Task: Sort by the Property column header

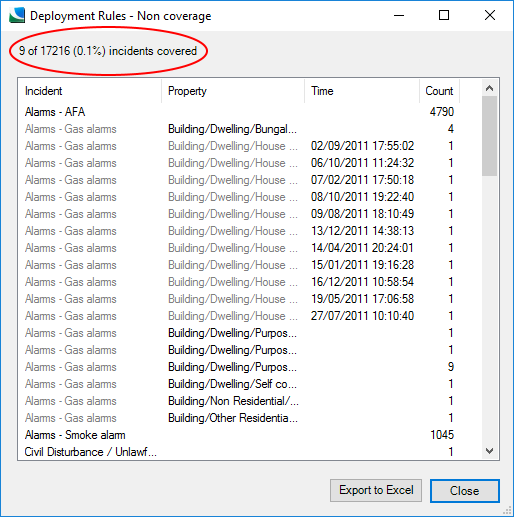Action: (x=233, y=91)
